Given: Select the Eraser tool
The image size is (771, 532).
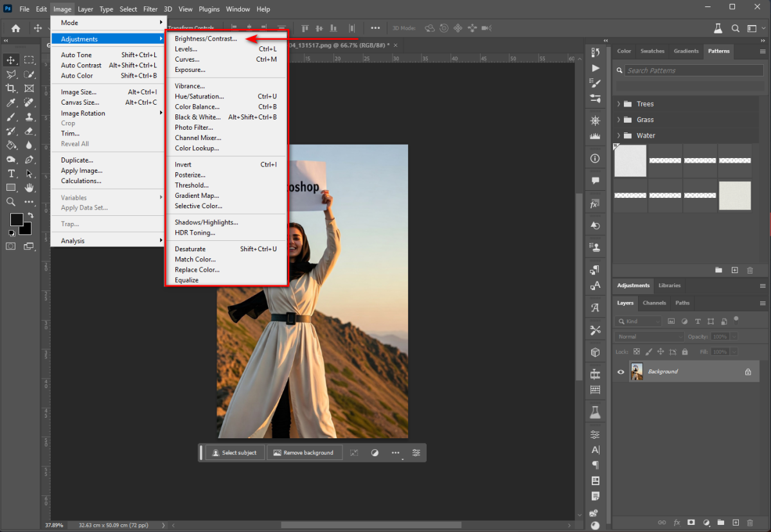Looking at the screenshot, I should click(29, 131).
